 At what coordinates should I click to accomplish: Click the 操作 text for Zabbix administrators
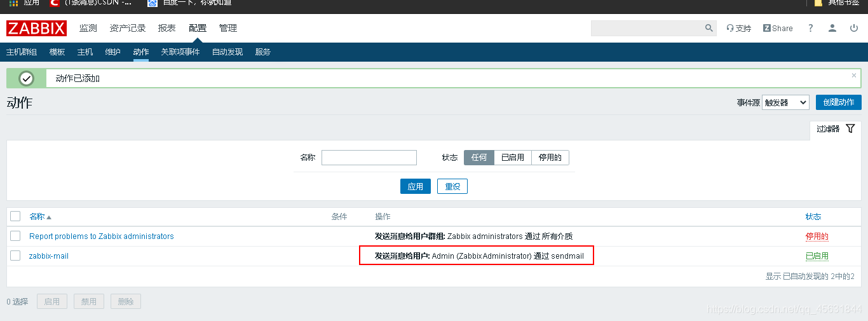pyautogui.click(x=473, y=236)
